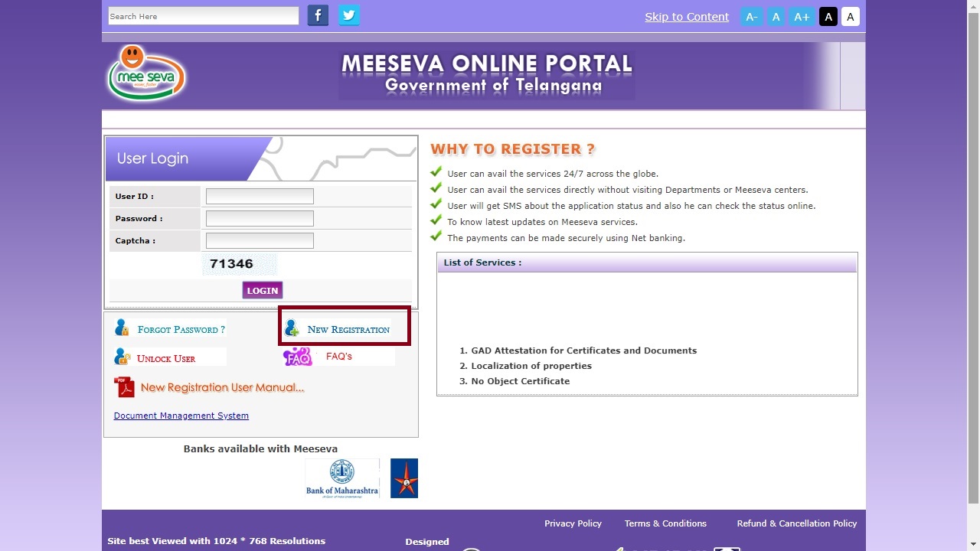Click Skip to Content link
The width and height of the screenshot is (980, 551).
tap(687, 17)
